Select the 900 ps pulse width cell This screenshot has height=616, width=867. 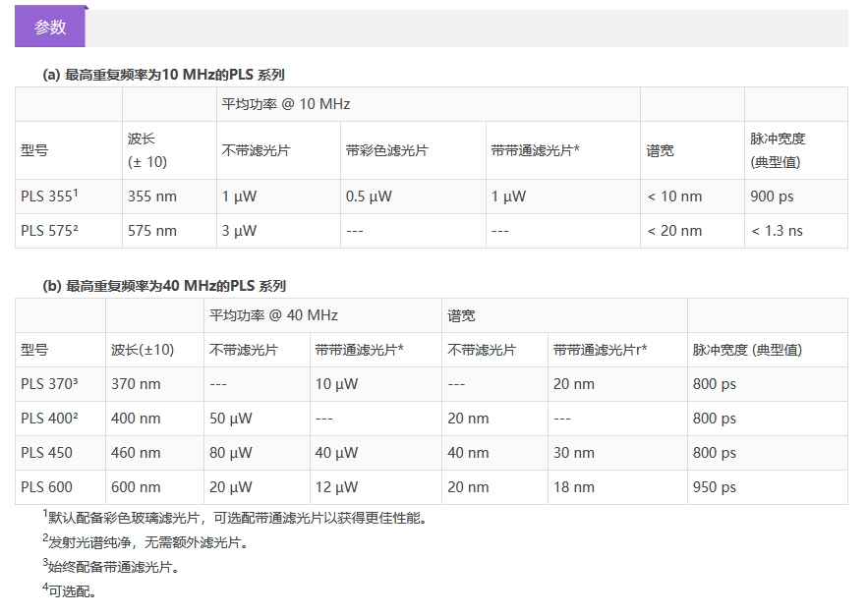tap(772, 196)
